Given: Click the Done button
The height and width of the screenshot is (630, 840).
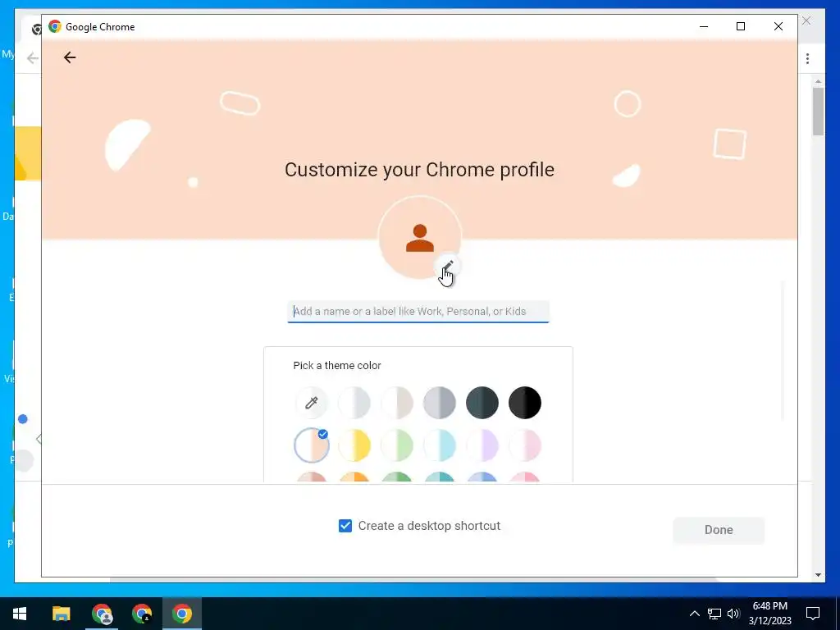Looking at the screenshot, I should coord(719,530).
